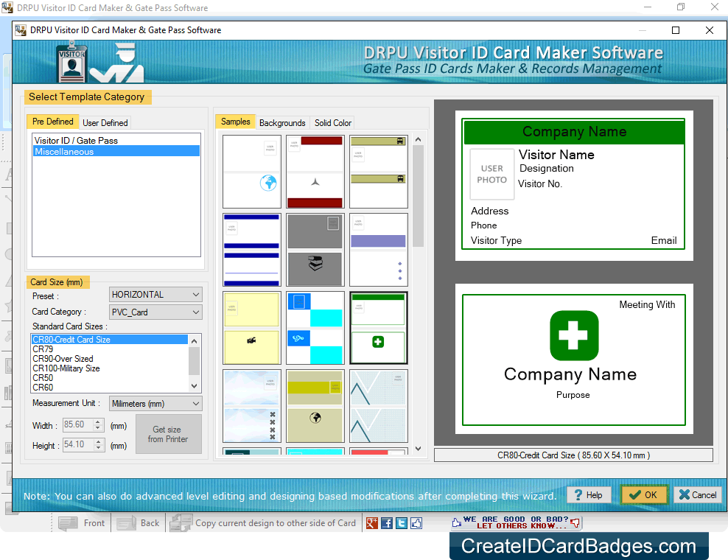Open the Measurement Unit dropdown
728x560 pixels.
(x=155, y=404)
